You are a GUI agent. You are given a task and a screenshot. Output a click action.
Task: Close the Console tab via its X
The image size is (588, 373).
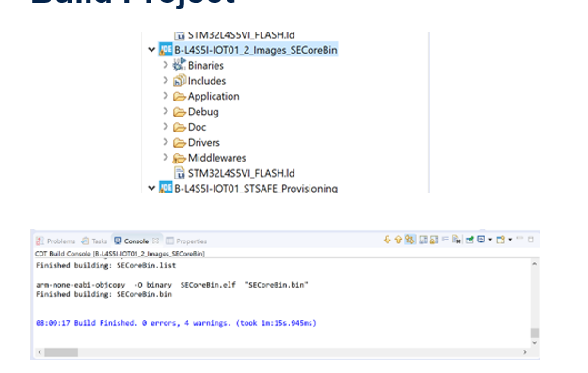[155, 241]
